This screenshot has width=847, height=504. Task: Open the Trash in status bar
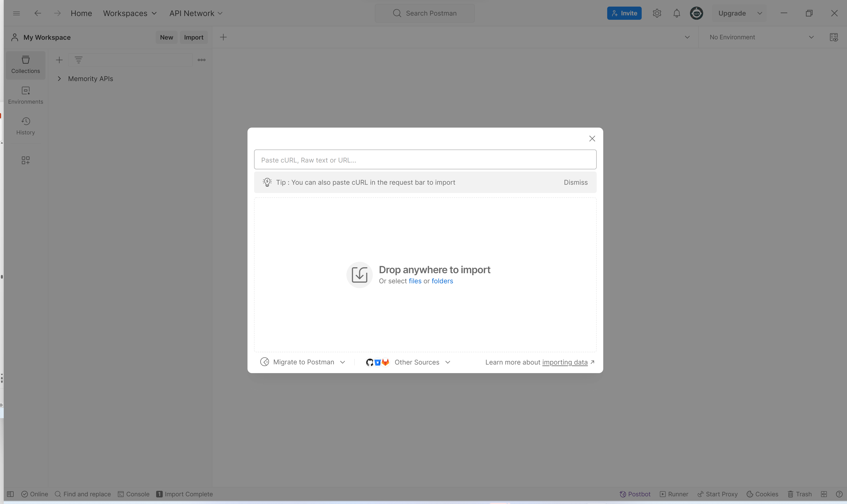(799, 494)
